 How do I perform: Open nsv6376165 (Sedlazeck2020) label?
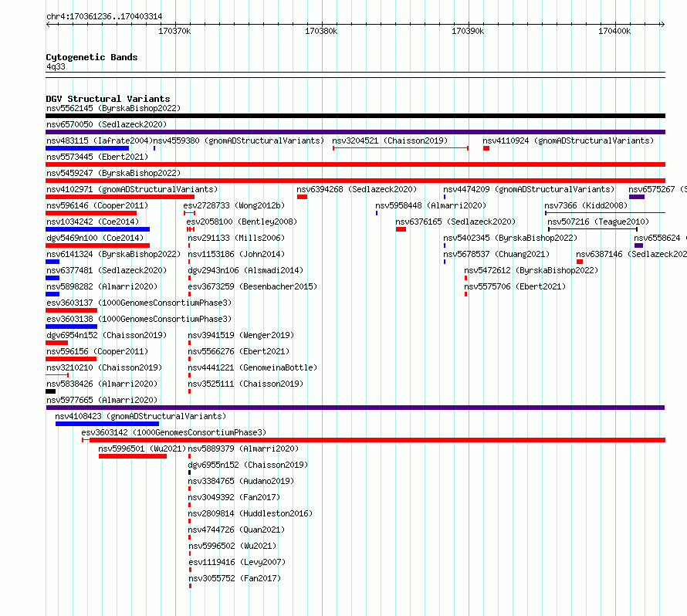click(455, 222)
